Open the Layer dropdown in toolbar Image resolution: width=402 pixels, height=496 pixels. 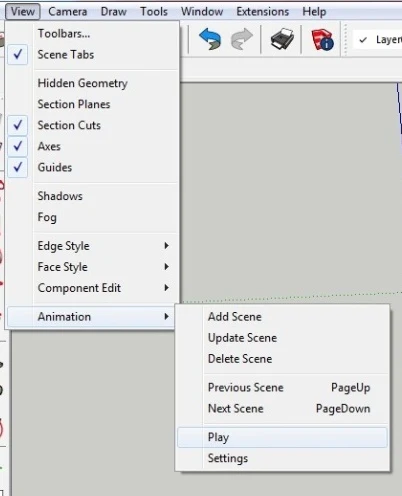tap(377, 40)
